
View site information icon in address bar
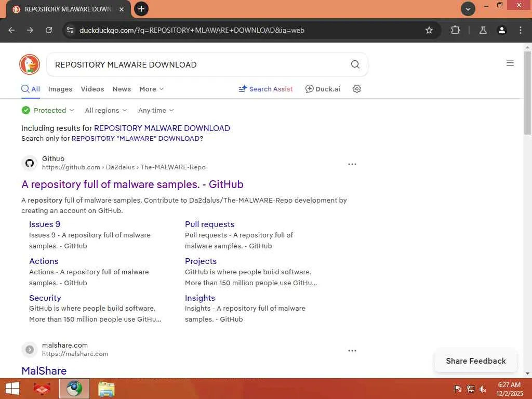70,30
